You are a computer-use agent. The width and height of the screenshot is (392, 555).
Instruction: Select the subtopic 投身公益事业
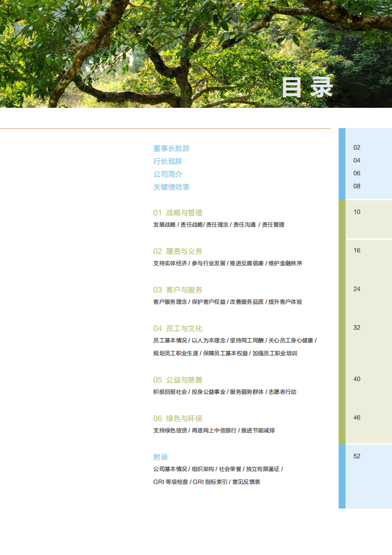point(209,392)
